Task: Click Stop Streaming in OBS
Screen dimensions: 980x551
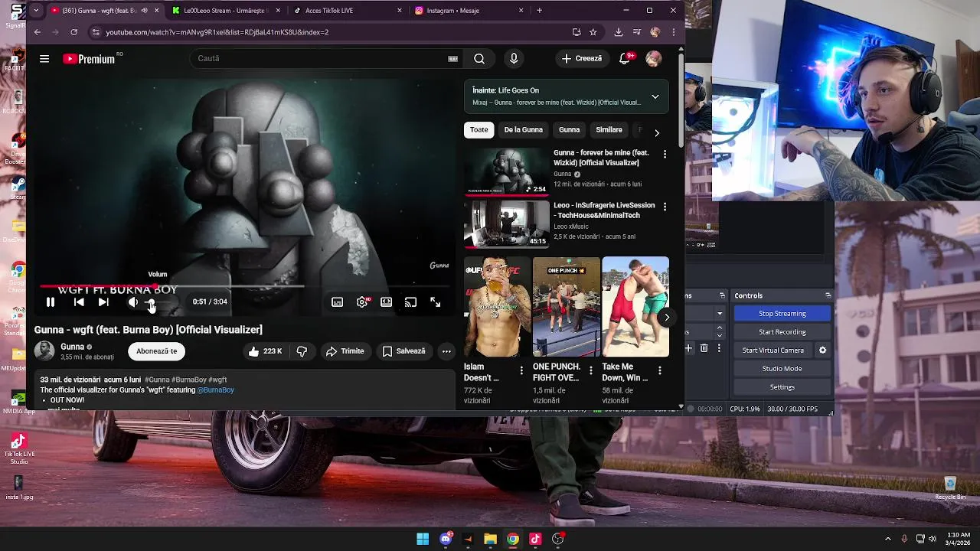Action: coord(782,314)
